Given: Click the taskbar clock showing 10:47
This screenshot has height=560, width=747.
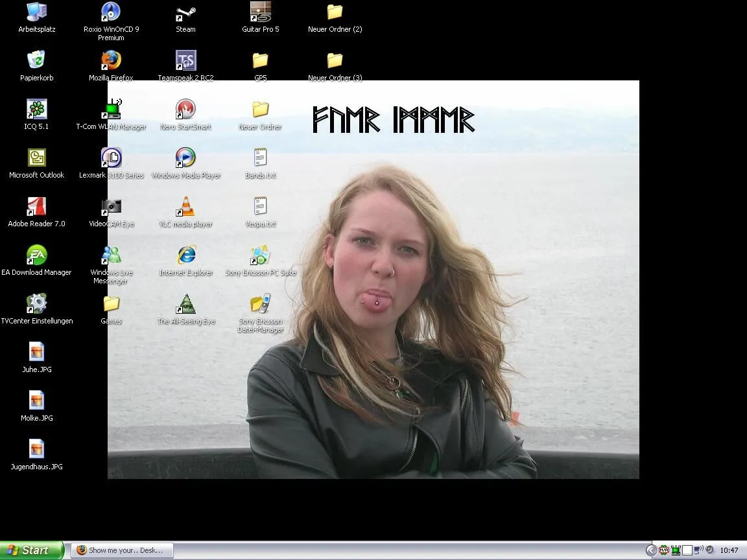Looking at the screenshot, I should (729, 550).
